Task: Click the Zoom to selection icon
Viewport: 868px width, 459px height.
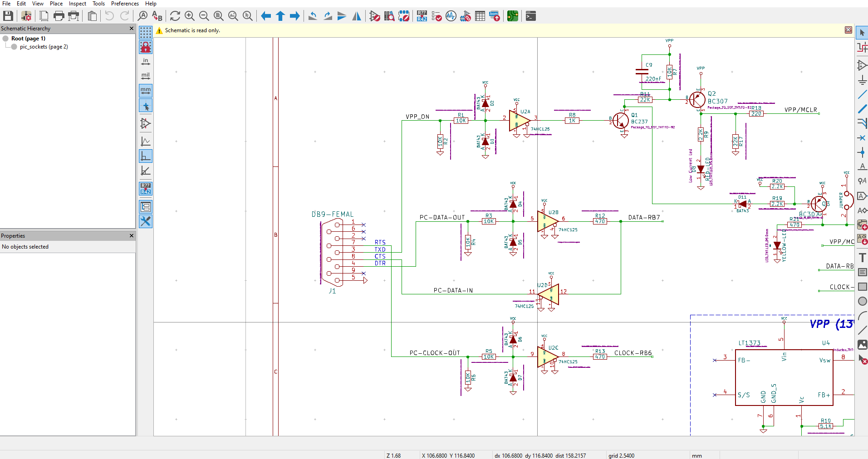Action: click(248, 16)
